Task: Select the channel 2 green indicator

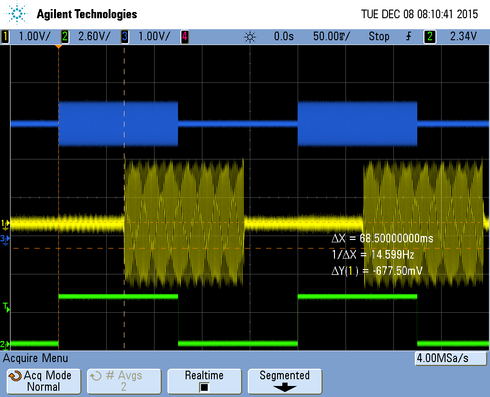Action: click(65, 36)
